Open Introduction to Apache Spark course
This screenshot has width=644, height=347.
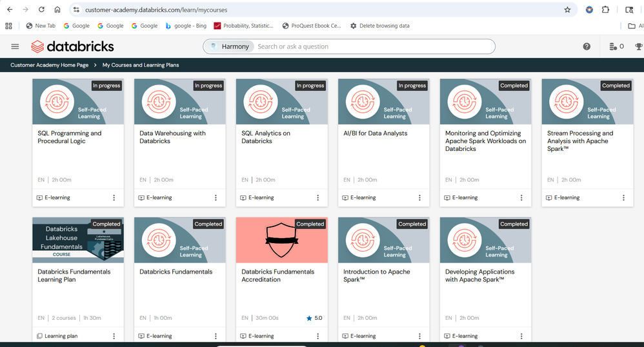point(376,275)
